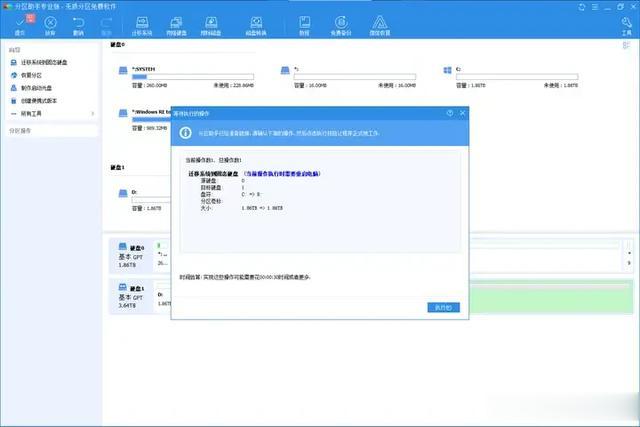The height and width of the screenshot is (427, 640).
Task: Select 硬盘1 基本 GPT in the disk map
Action: tap(131, 297)
